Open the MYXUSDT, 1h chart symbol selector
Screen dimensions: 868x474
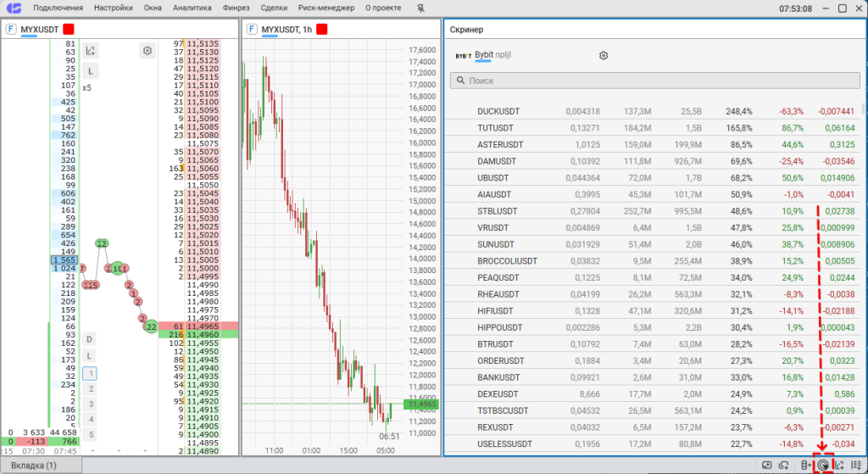coord(287,29)
